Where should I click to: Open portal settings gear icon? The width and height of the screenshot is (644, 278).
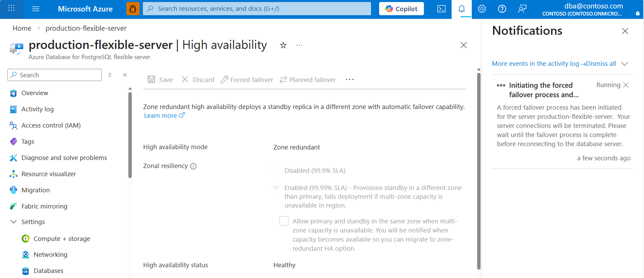(482, 9)
